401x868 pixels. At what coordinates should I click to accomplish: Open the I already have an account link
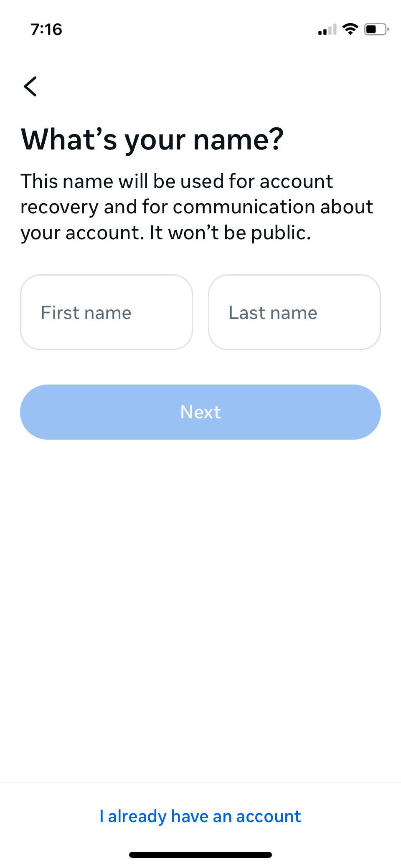(x=200, y=816)
